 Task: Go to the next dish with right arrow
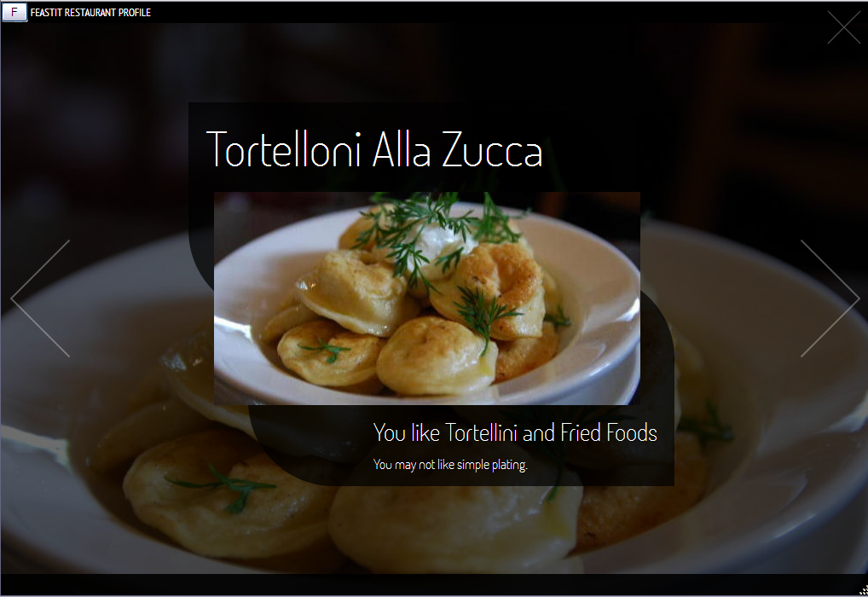(x=830, y=298)
